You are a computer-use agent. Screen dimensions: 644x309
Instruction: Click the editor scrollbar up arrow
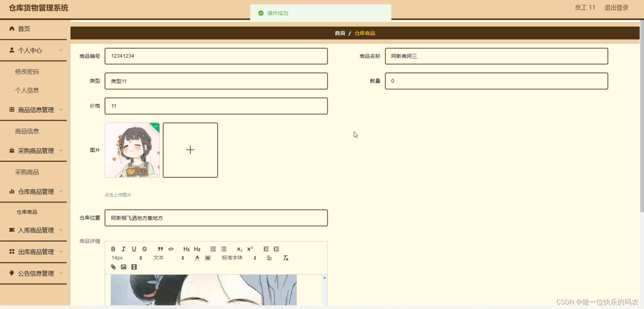point(324,278)
